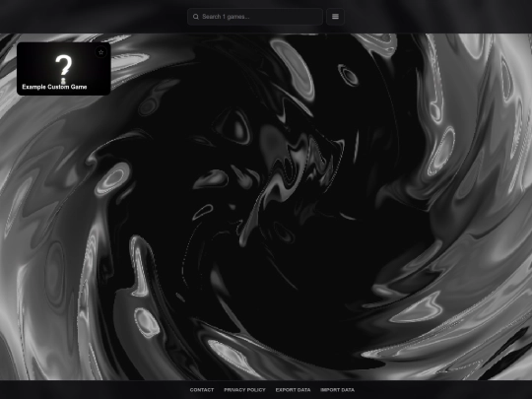The width and height of the screenshot is (532, 399).
Task: Toggle the star favorite on the game card
Action: pos(100,52)
